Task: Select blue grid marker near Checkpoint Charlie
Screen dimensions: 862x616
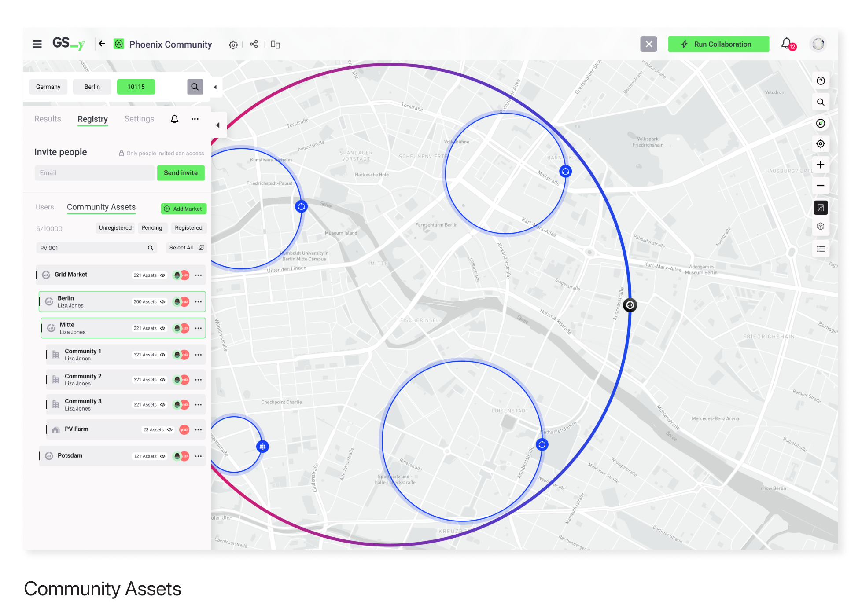Action: coord(262,447)
